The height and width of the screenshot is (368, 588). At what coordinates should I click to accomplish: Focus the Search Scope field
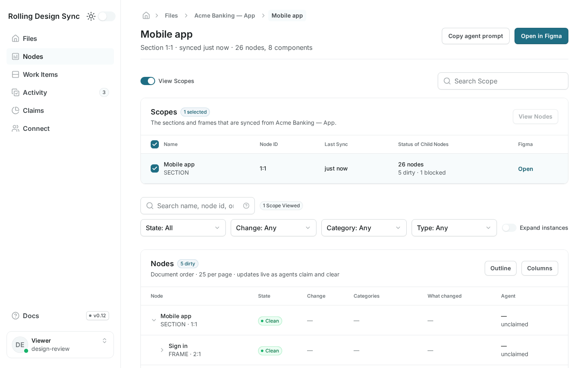pyautogui.click(x=503, y=81)
